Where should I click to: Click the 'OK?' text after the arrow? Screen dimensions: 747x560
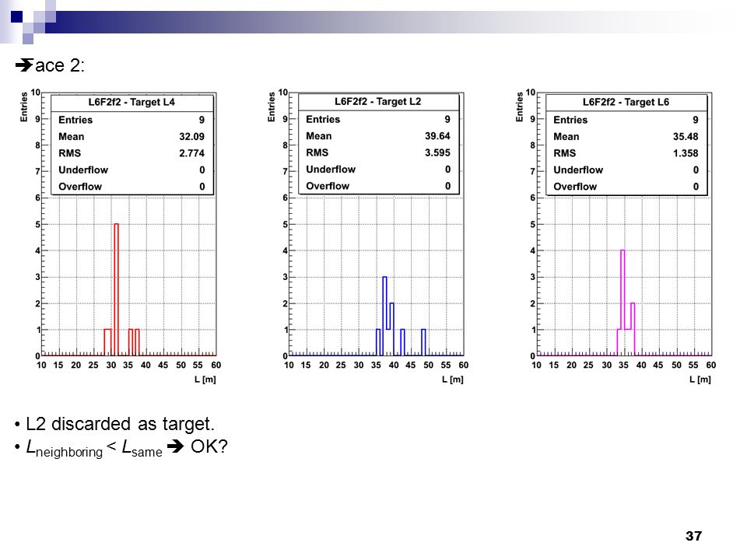coord(209,446)
